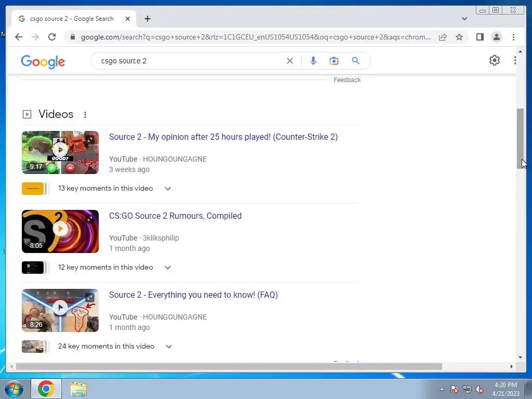Image resolution: width=532 pixels, height=399 pixels.
Task: Expand 24 key moments in this video
Action: click(169, 347)
